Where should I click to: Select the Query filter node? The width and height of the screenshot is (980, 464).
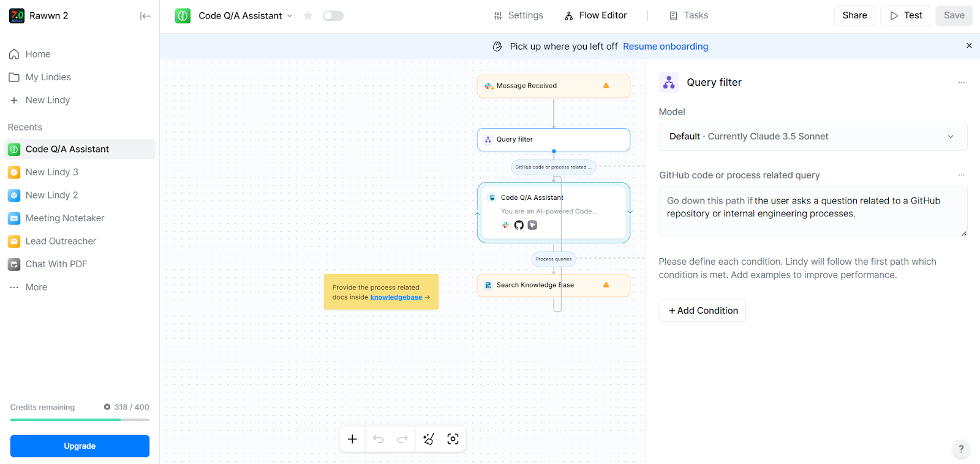[554, 140]
